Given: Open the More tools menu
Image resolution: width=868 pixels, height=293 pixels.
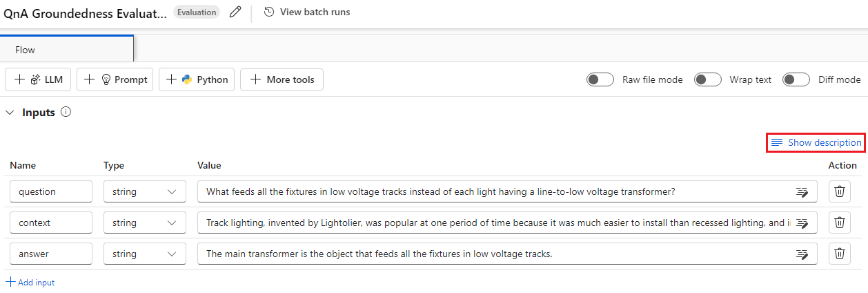Looking at the screenshot, I should coord(282,79).
